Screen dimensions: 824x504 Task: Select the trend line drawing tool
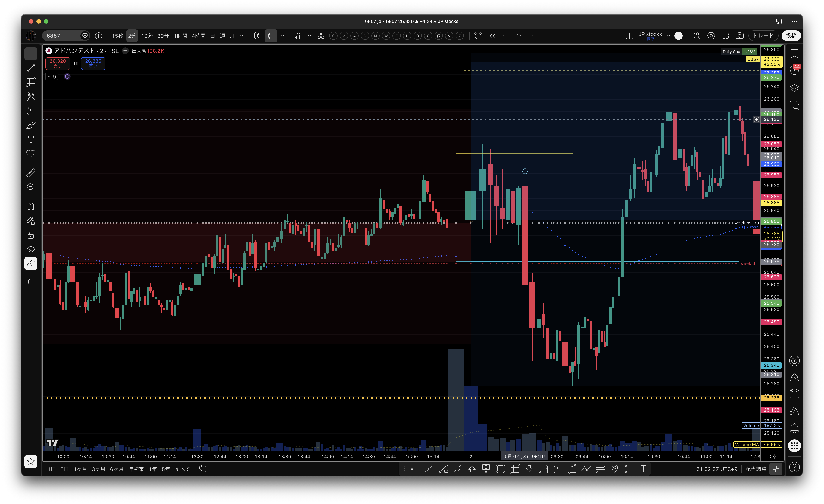click(x=31, y=68)
